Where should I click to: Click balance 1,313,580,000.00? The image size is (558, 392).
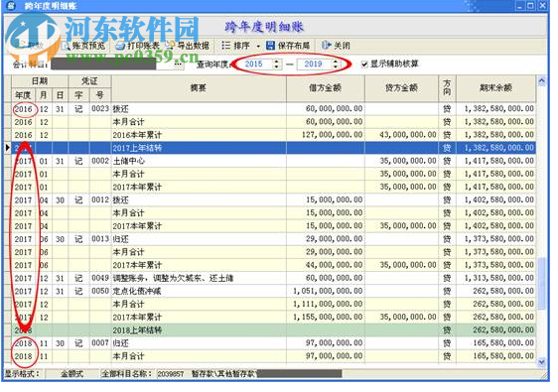click(x=499, y=278)
